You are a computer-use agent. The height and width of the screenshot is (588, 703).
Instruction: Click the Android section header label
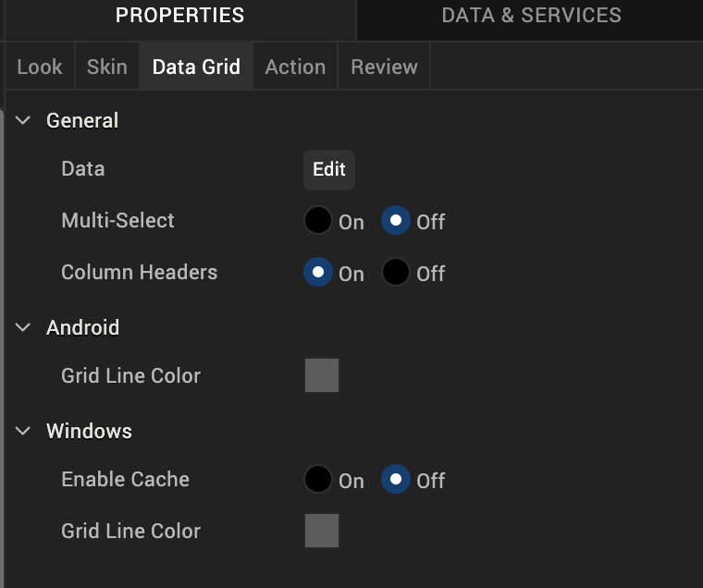coord(82,327)
